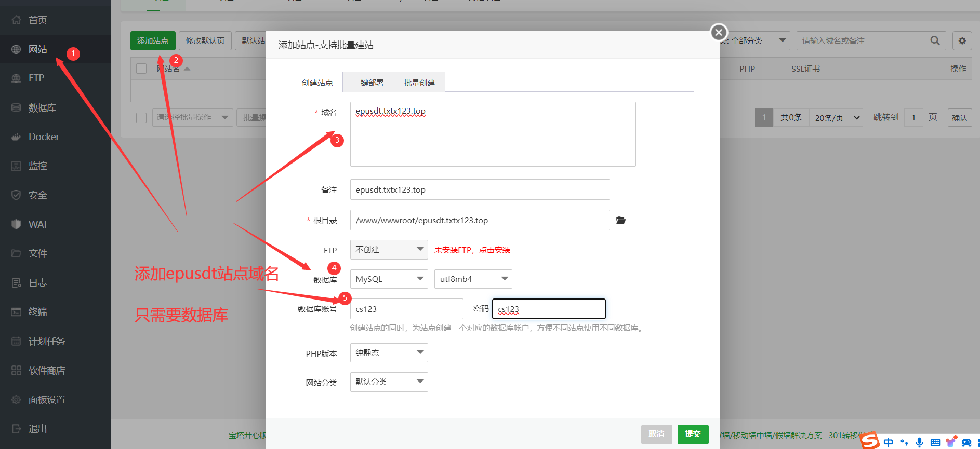The width and height of the screenshot is (980, 449).
Task: Expand the FTP 不创建 dropdown
Action: click(389, 250)
